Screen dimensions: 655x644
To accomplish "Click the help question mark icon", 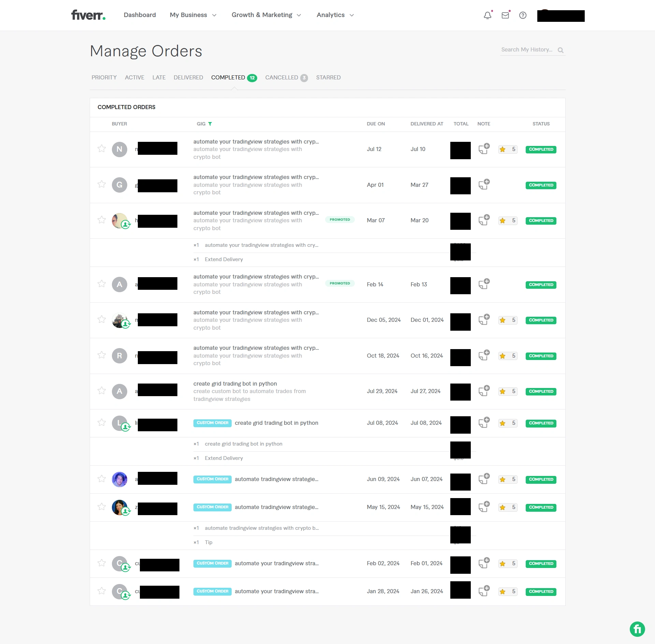I will 523,15.
